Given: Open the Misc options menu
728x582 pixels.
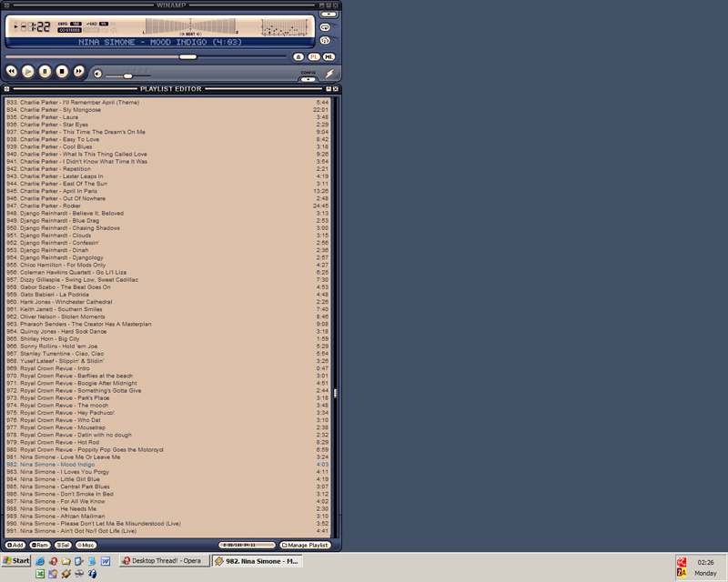Looking at the screenshot, I should (86, 545).
